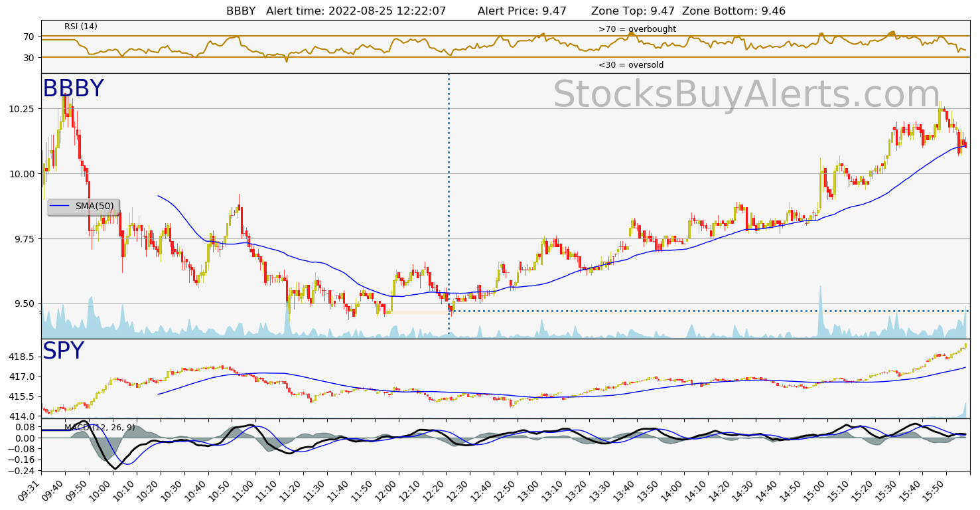Image resolution: width=980 pixels, height=510 pixels.
Task: Click the large BBBY label in price panel
Action: (x=73, y=89)
